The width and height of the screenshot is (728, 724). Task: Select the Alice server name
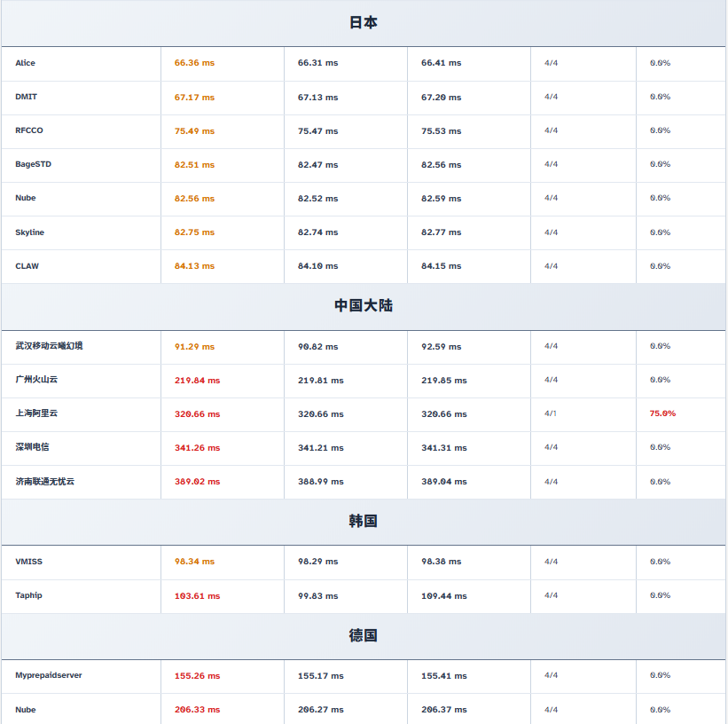click(x=26, y=63)
